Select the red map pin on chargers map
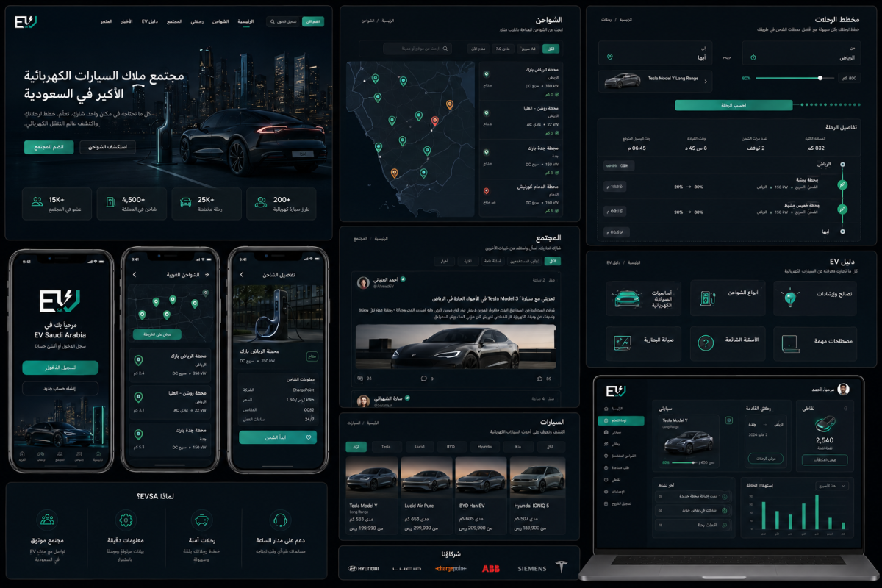Screen dimensions: 882x588 pos(434,121)
